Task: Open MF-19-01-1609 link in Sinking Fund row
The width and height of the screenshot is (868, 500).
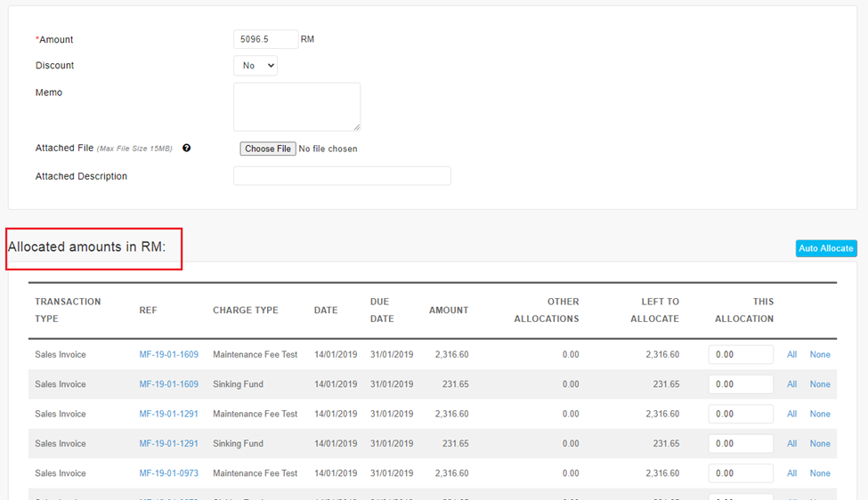Action: click(168, 384)
